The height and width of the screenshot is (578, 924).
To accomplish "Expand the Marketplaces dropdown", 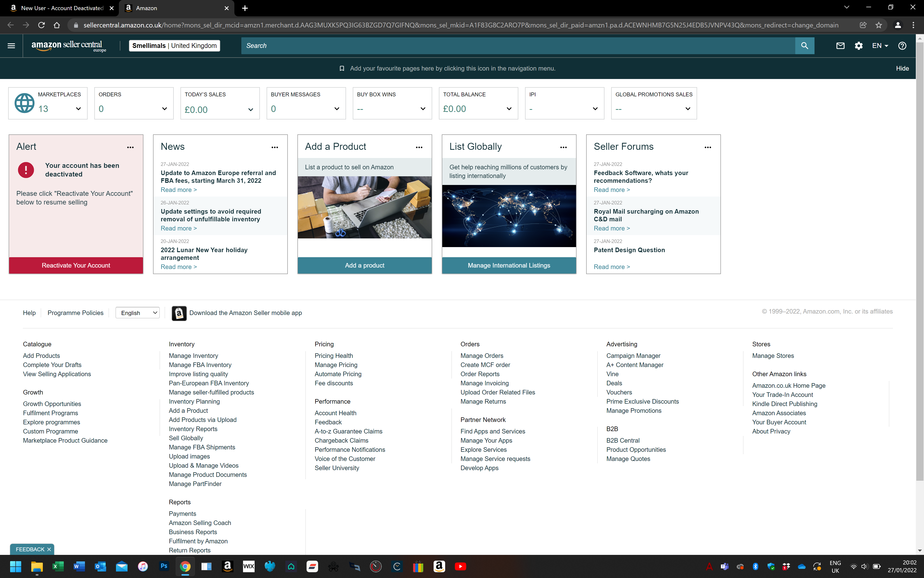I will click(x=78, y=109).
